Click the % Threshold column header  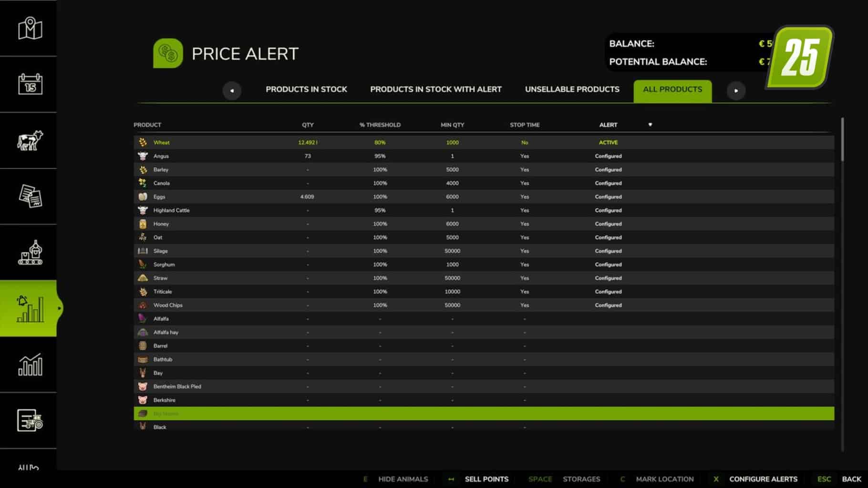pos(380,125)
